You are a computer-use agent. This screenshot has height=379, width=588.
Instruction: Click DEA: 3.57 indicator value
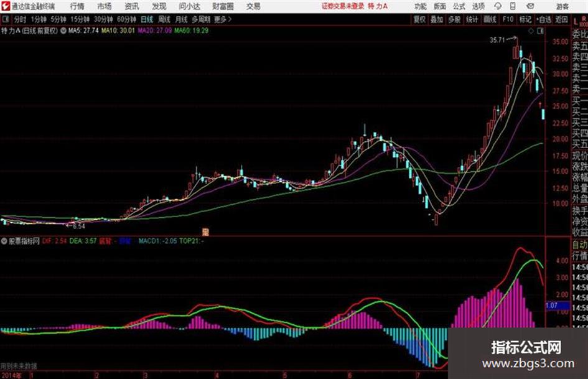click(x=83, y=241)
